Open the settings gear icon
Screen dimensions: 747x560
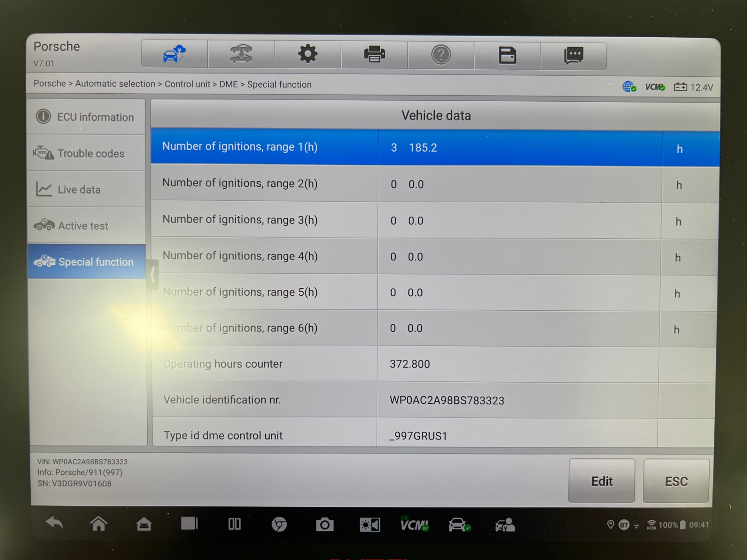click(x=308, y=54)
